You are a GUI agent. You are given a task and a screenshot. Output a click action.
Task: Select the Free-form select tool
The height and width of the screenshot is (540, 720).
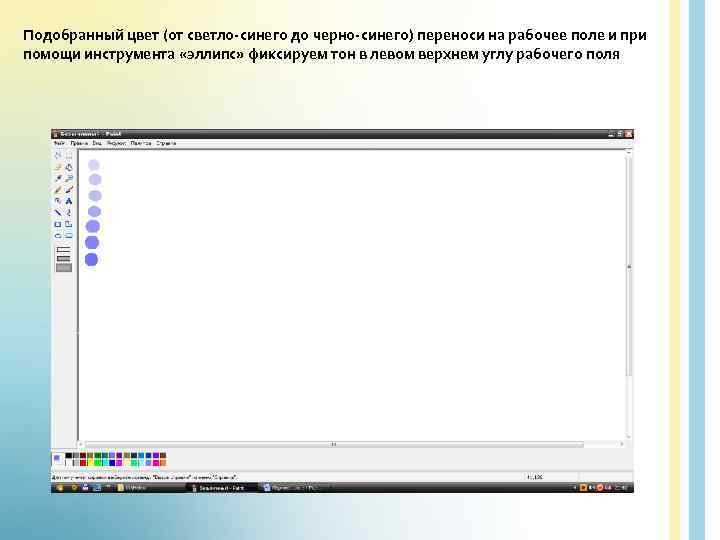point(58,155)
